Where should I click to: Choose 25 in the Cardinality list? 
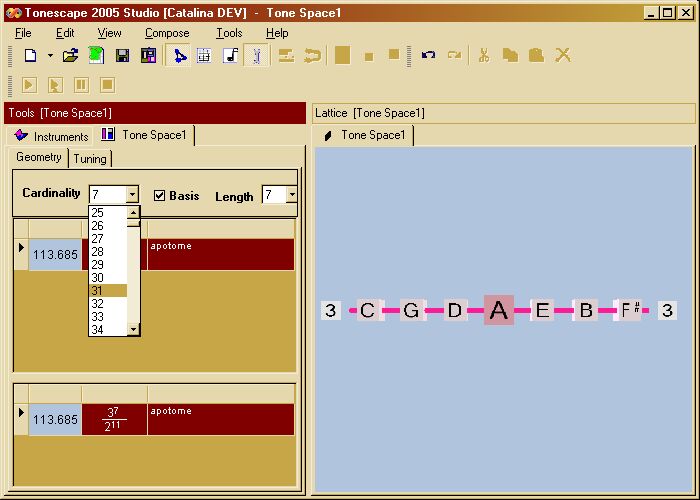coord(108,212)
